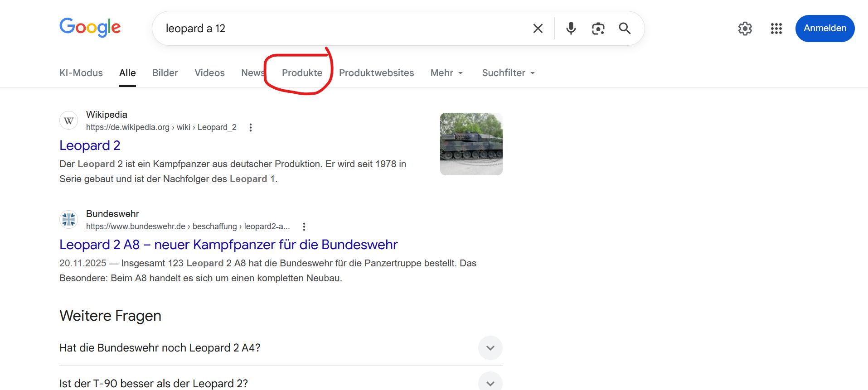Click the Leopard tank thumbnail image

click(x=471, y=144)
